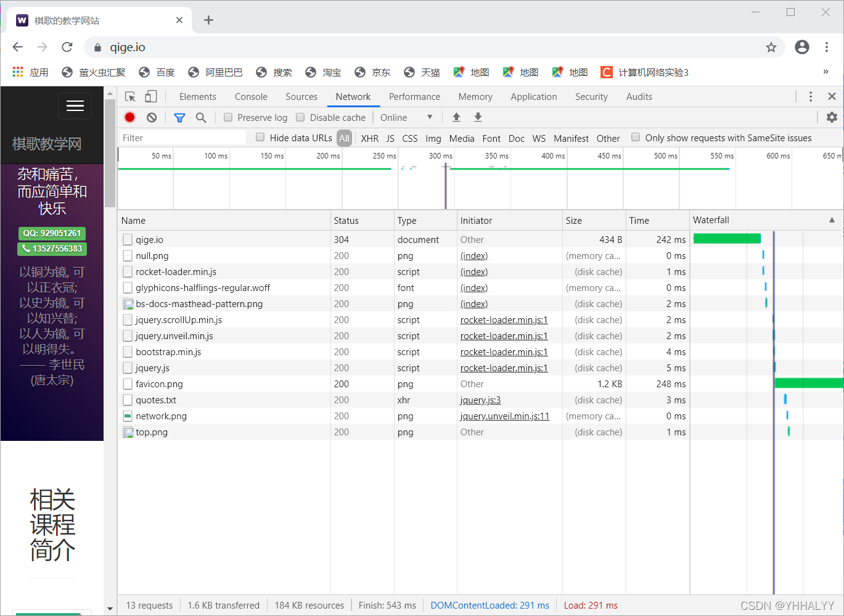The height and width of the screenshot is (616, 844).
Task: Sort requests by Name column
Action: point(224,220)
